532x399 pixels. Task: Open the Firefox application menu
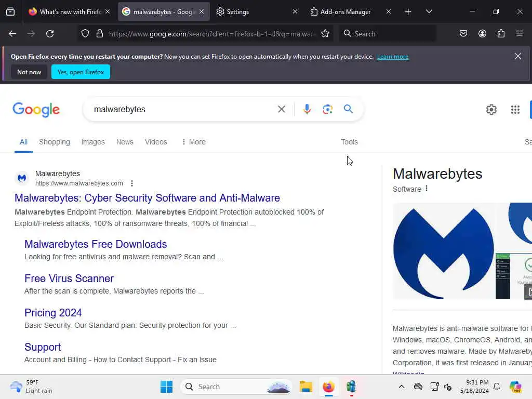click(x=520, y=33)
